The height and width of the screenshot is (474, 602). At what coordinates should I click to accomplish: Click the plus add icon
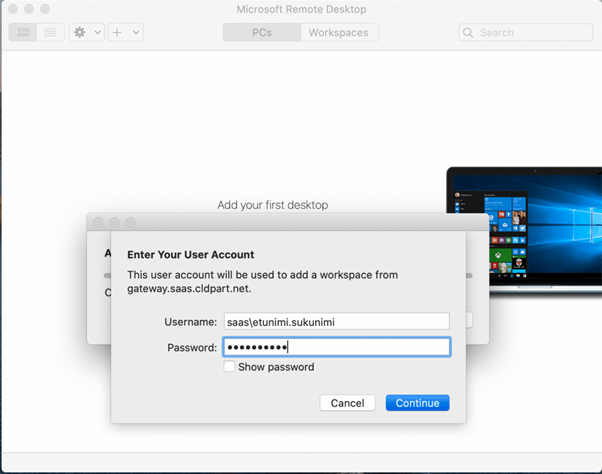(117, 32)
